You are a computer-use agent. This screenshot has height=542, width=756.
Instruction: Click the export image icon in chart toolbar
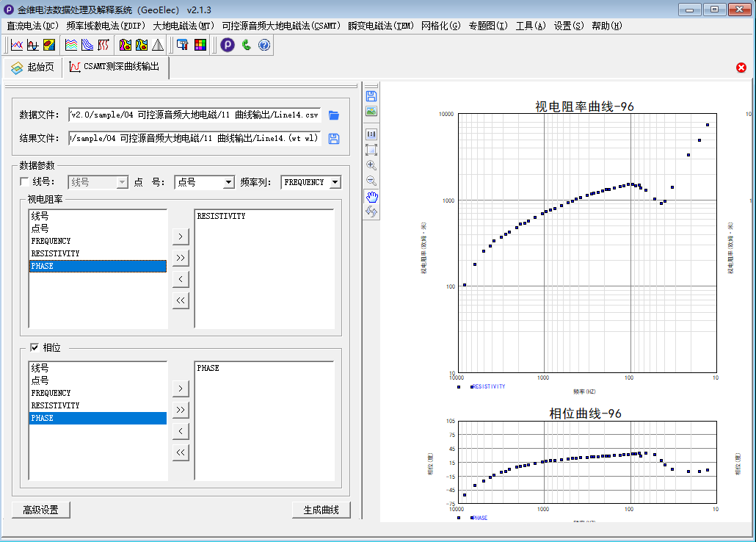(371, 112)
